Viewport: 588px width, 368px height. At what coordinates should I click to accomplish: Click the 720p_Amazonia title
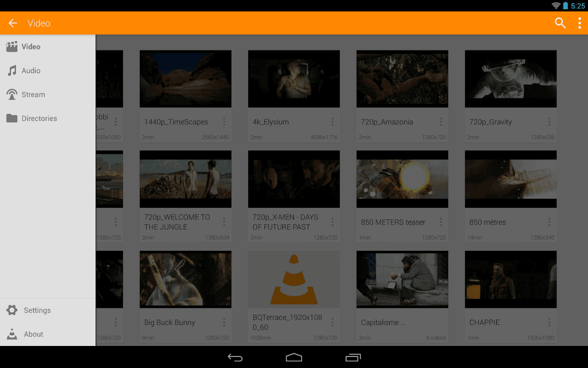click(387, 122)
